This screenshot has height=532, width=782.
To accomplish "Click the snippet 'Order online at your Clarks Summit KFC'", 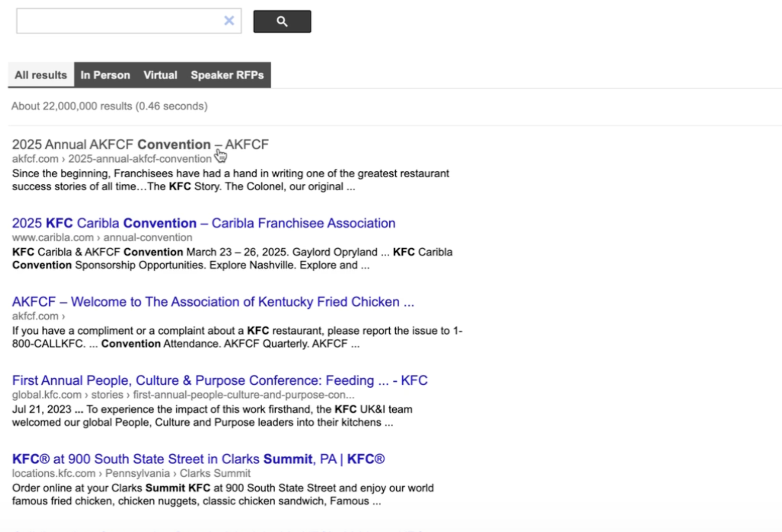I will (x=223, y=495).
